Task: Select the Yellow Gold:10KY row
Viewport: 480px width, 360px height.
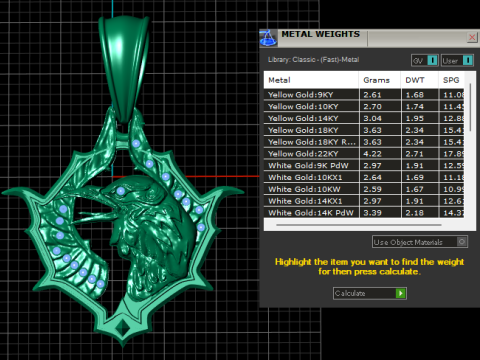Action: pos(364,107)
